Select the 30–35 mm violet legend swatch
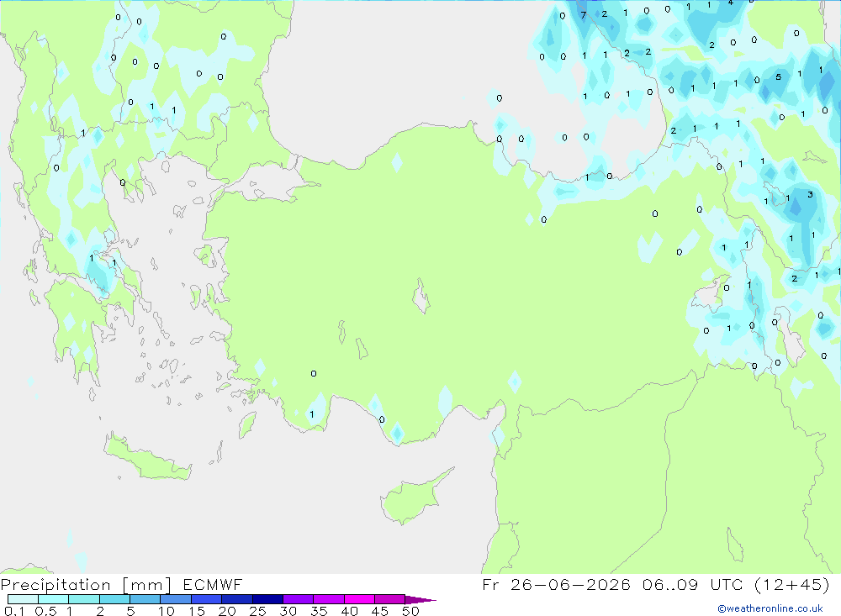Image resolution: width=841 pixels, height=616 pixels. (x=299, y=599)
